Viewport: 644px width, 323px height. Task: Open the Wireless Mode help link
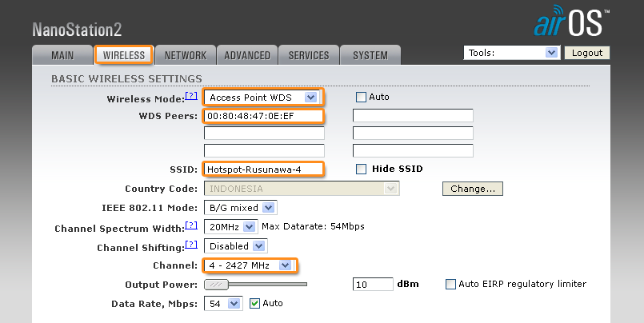[190, 96]
